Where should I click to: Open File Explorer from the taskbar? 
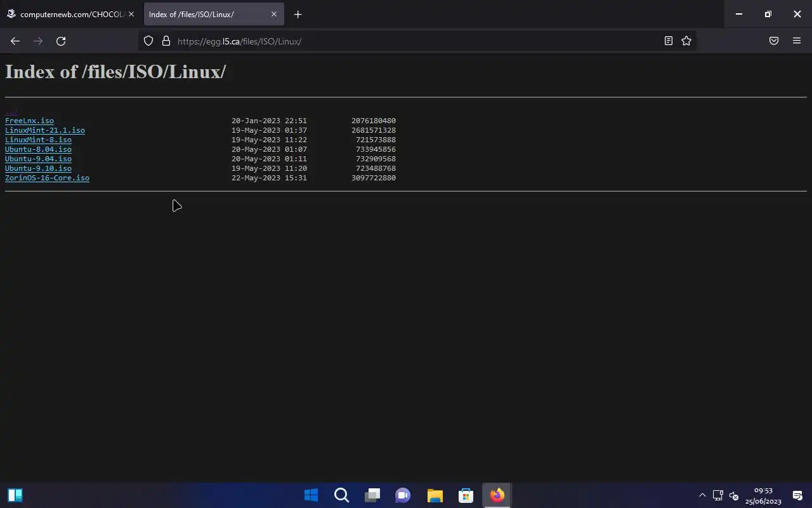tap(435, 495)
